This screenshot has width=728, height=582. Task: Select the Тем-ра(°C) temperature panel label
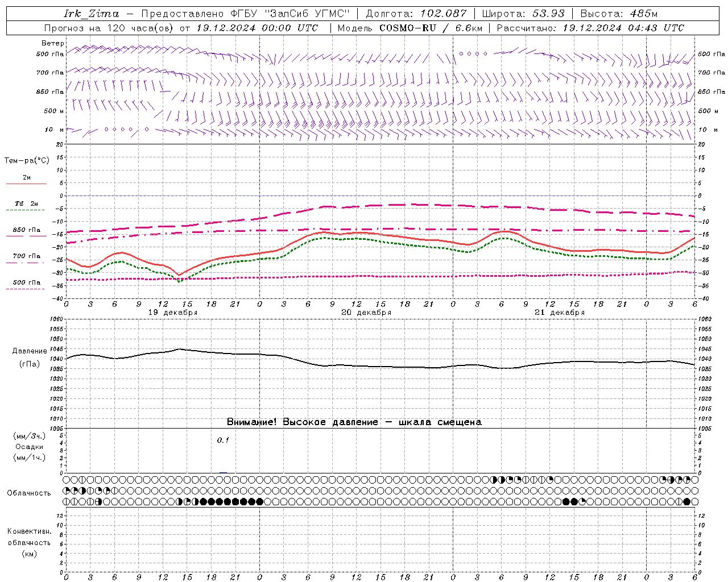click(x=27, y=160)
